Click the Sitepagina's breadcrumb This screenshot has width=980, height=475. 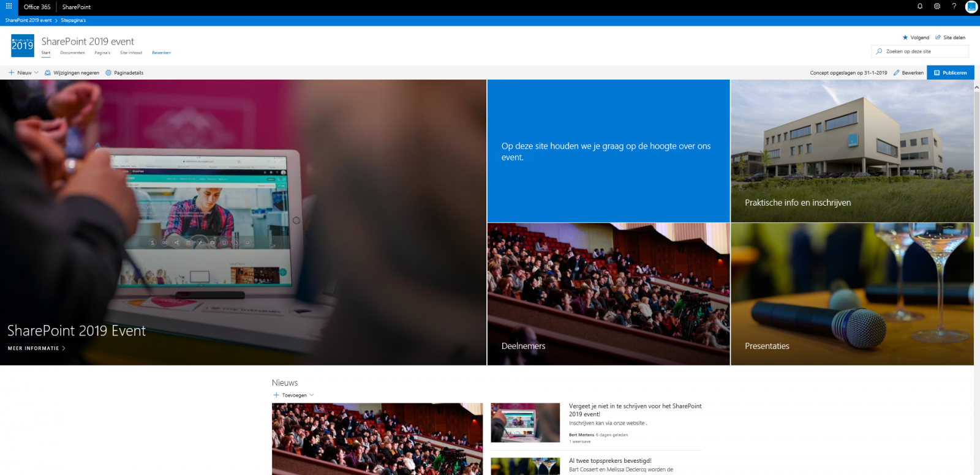click(73, 21)
